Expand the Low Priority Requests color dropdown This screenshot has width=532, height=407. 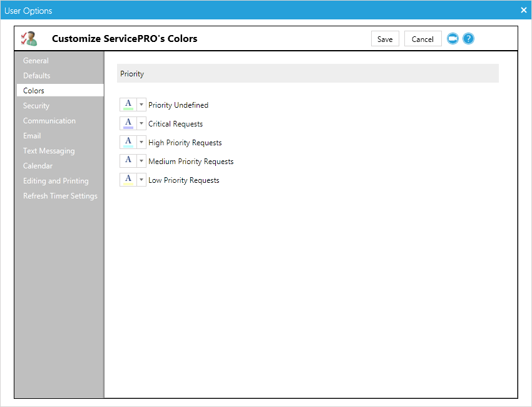(141, 180)
